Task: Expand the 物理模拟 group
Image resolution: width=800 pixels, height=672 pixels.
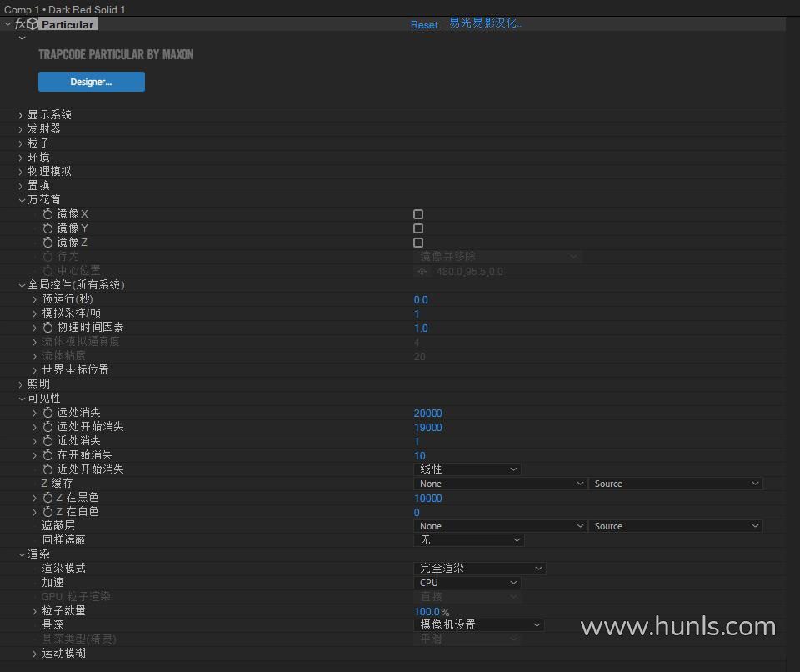Action: click(x=21, y=172)
